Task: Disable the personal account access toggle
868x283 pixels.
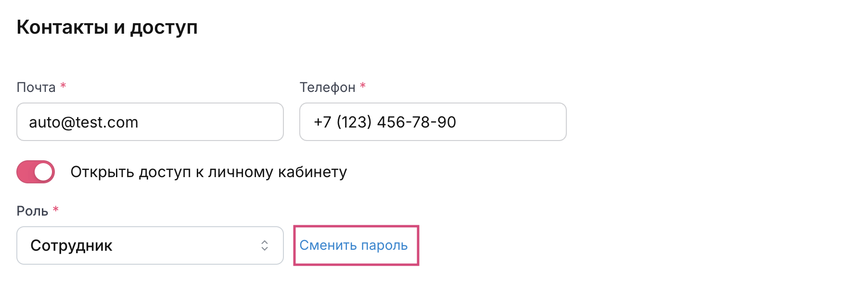Action: 36,172
